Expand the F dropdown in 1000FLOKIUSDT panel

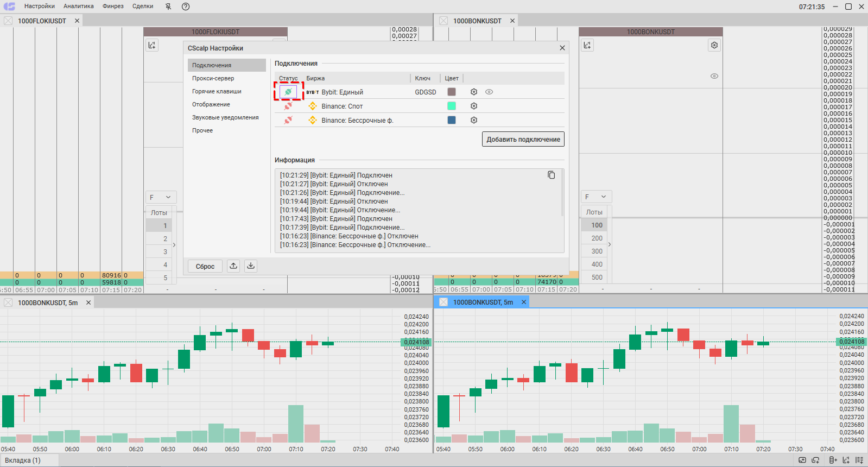pos(161,197)
